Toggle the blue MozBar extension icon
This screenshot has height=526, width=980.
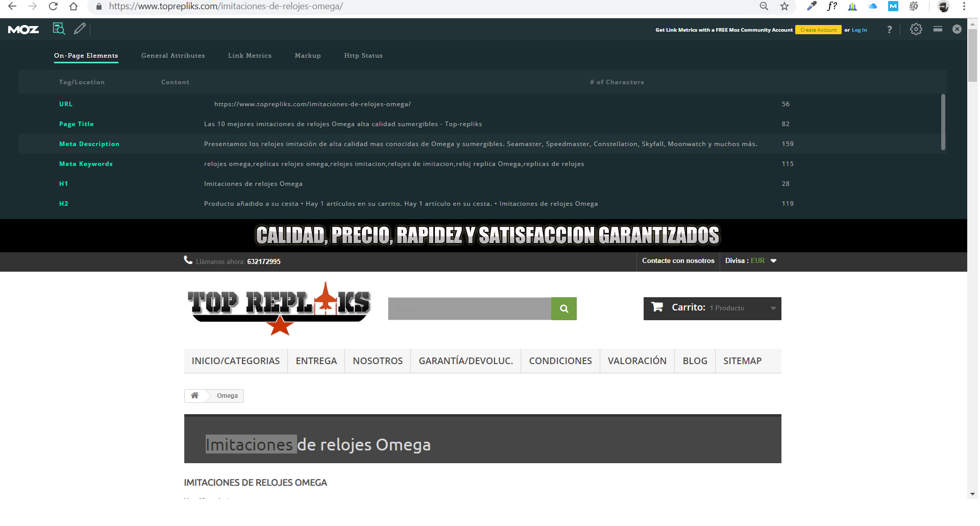click(x=893, y=6)
